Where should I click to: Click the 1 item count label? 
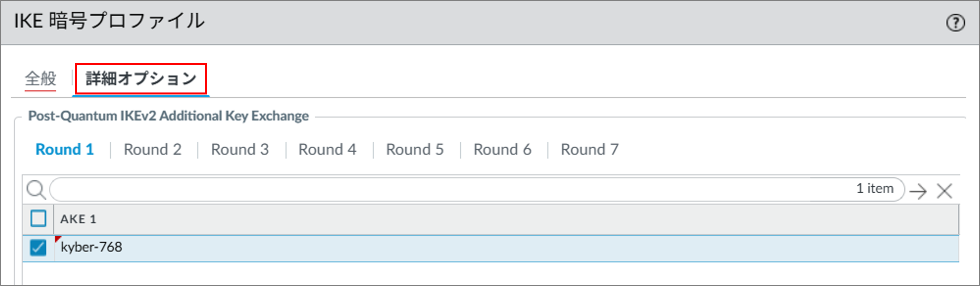pos(875,188)
